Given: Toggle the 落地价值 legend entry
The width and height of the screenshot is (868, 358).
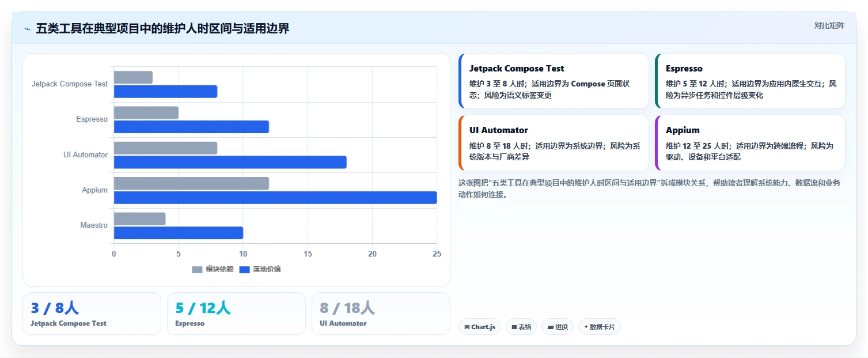Looking at the screenshot, I should 260,269.
